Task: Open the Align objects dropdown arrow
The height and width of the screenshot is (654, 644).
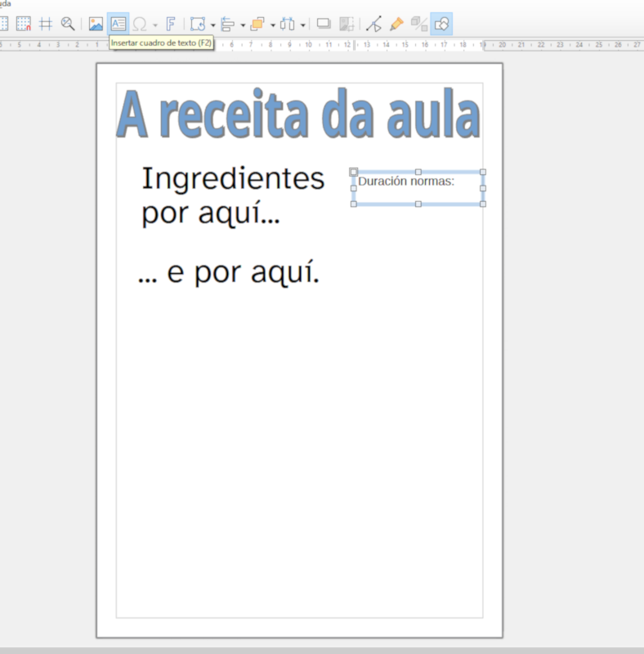Action: click(243, 25)
